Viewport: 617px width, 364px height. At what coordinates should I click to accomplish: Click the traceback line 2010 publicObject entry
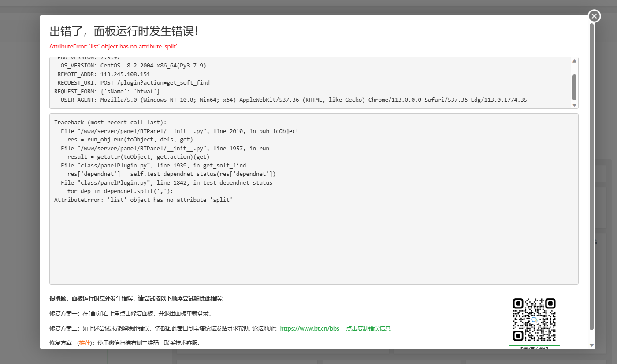(180, 131)
